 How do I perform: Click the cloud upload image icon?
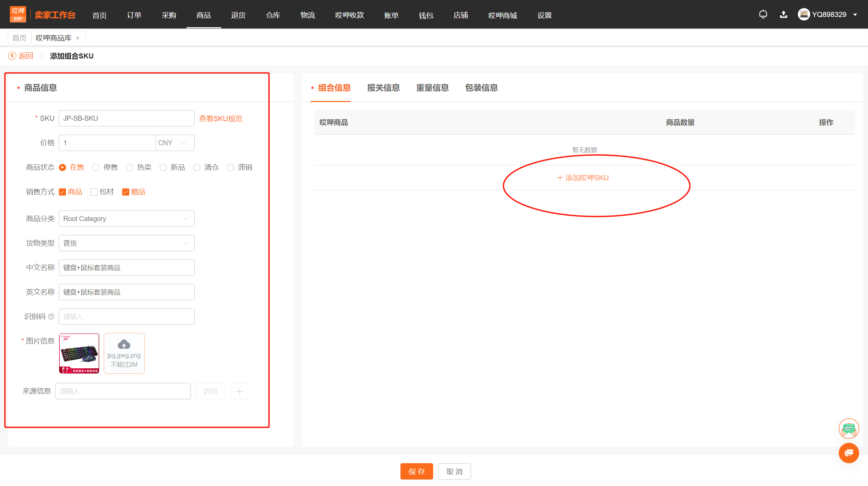click(124, 345)
